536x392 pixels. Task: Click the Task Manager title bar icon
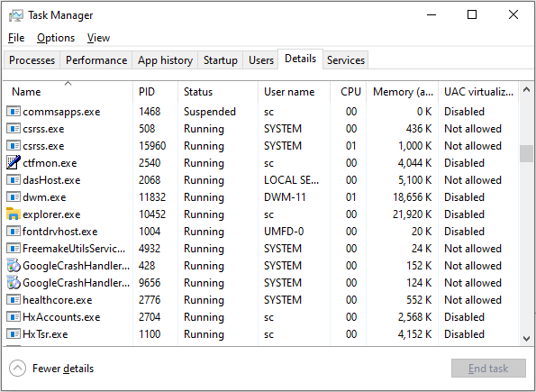point(15,15)
